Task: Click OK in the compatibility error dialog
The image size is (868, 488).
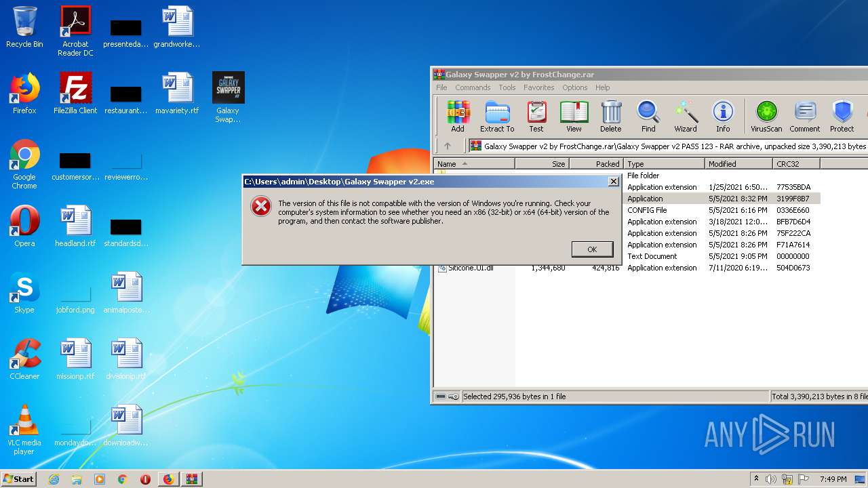Action: pos(592,249)
